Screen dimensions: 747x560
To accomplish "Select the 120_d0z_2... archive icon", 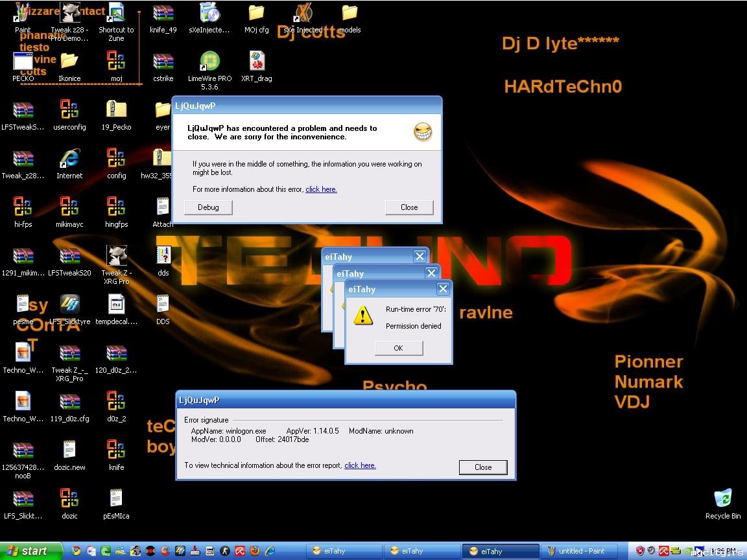I will click(x=116, y=359).
